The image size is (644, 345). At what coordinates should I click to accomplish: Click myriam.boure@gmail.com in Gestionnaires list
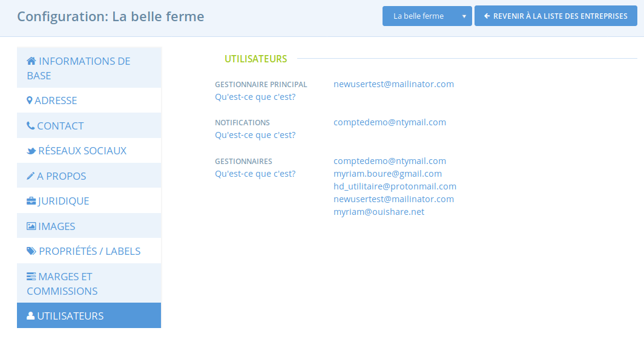point(388,174)
